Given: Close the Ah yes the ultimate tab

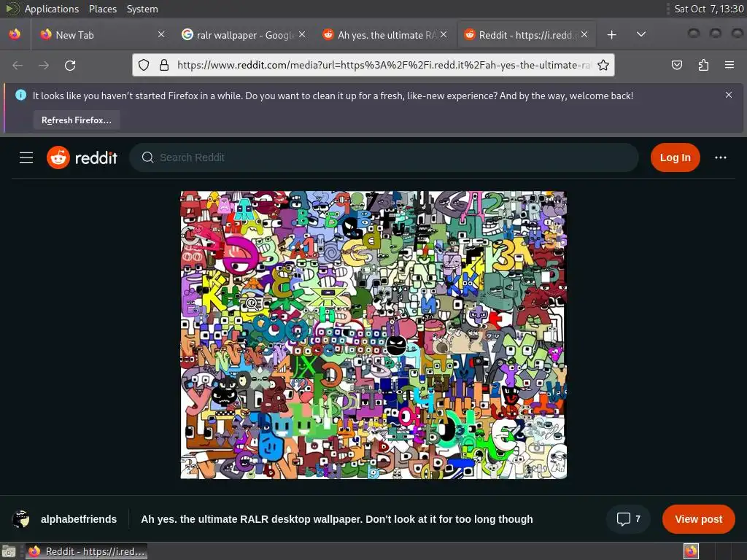Looking at the screenshot, I should tap(444, 34).
